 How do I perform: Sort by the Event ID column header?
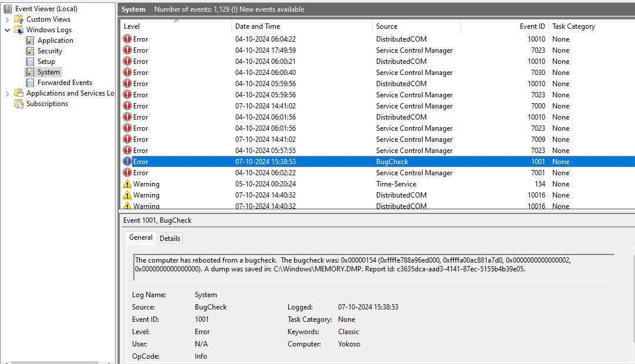click(505, 26)
